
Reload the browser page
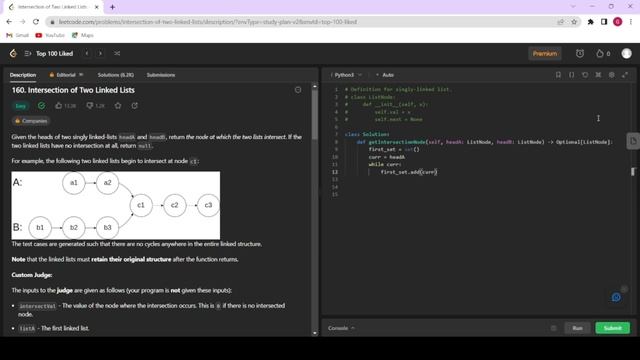36,22
